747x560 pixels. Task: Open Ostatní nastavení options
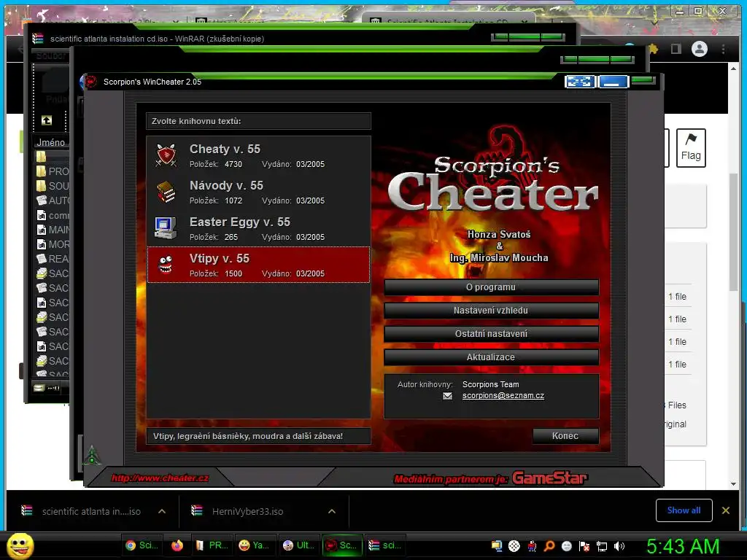pyautogui.click(x=491, y=334)
